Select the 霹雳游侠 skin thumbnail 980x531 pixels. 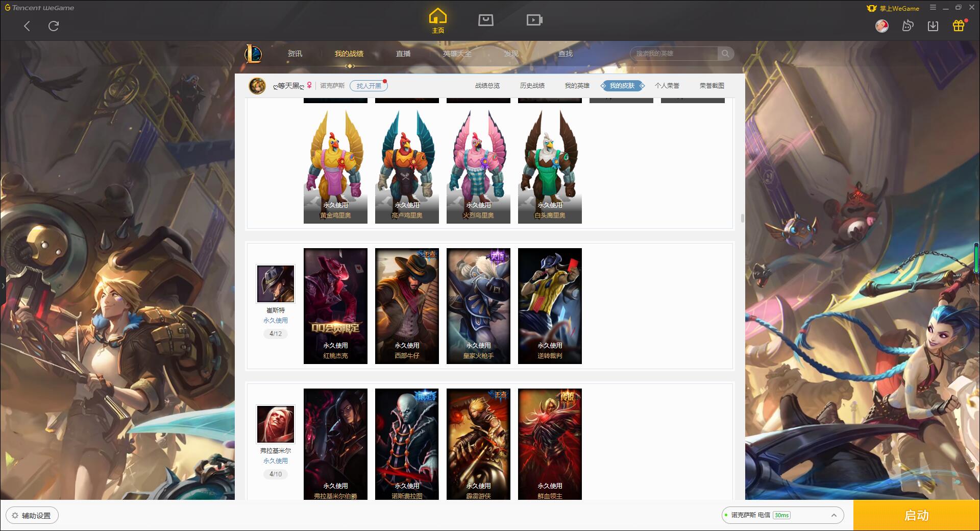pos(478,444)
